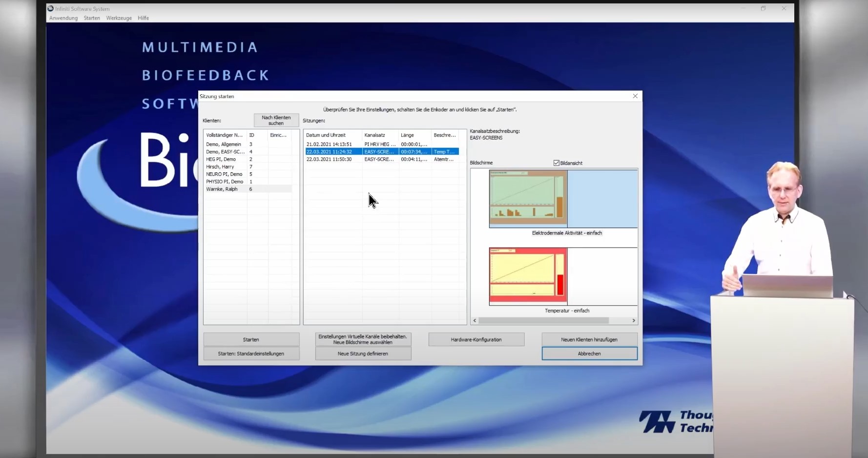Sort sessions by Datum und Uhrzeit header

point(333,135)
